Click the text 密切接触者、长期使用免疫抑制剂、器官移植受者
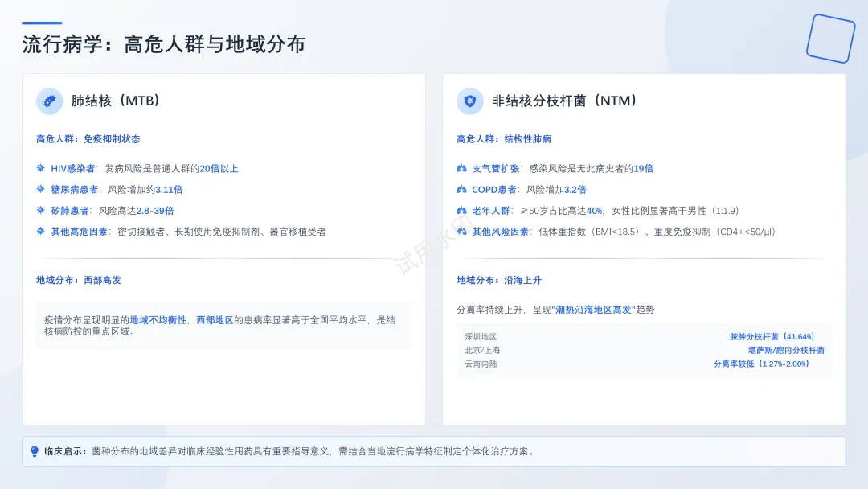 [x=222, y=232]
